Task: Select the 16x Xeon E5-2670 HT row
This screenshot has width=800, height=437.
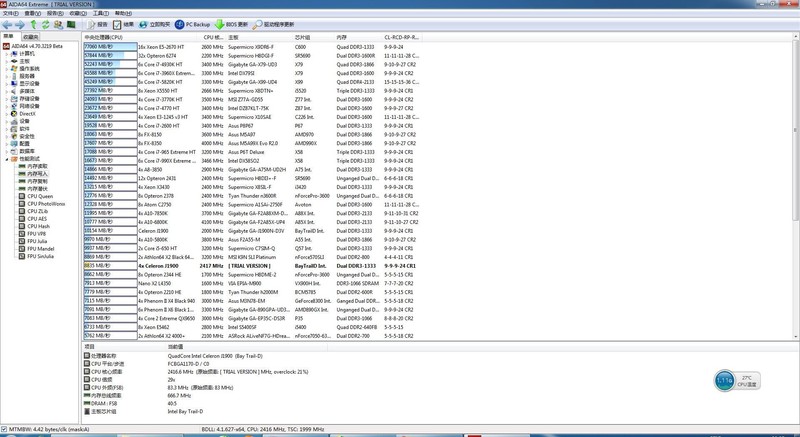Action: coord(253,47)
